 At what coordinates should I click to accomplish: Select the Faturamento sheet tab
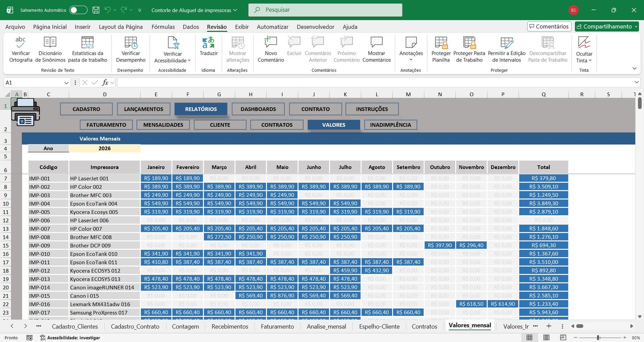point(277,327)
